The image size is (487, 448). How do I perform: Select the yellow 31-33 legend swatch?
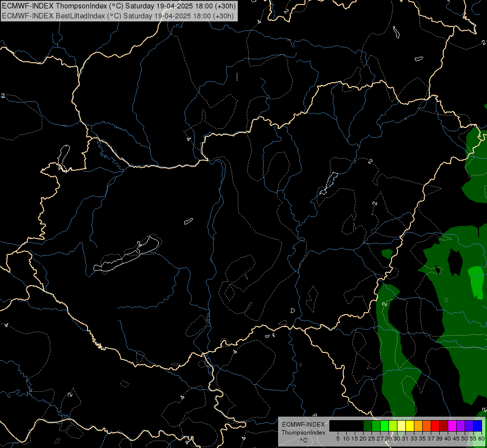(410, 426)
